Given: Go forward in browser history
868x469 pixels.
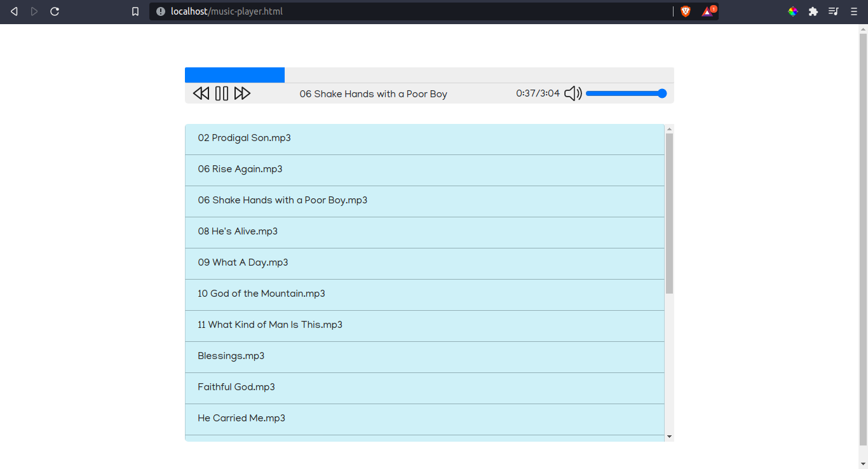Looking at the screenshot, I should 34,11.
